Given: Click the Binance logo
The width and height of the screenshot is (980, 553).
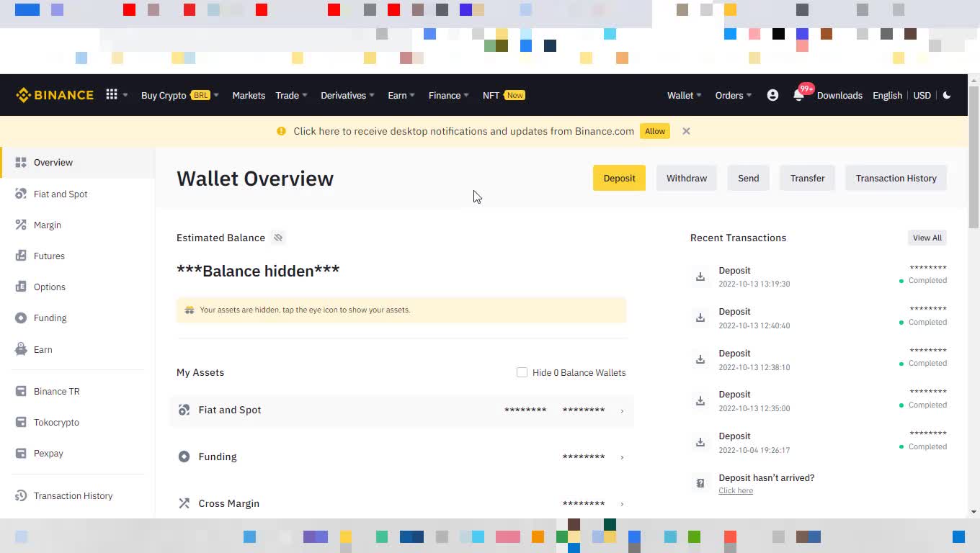Looking at the screenshot, I should pyautogui.click(x=55, y=95).
